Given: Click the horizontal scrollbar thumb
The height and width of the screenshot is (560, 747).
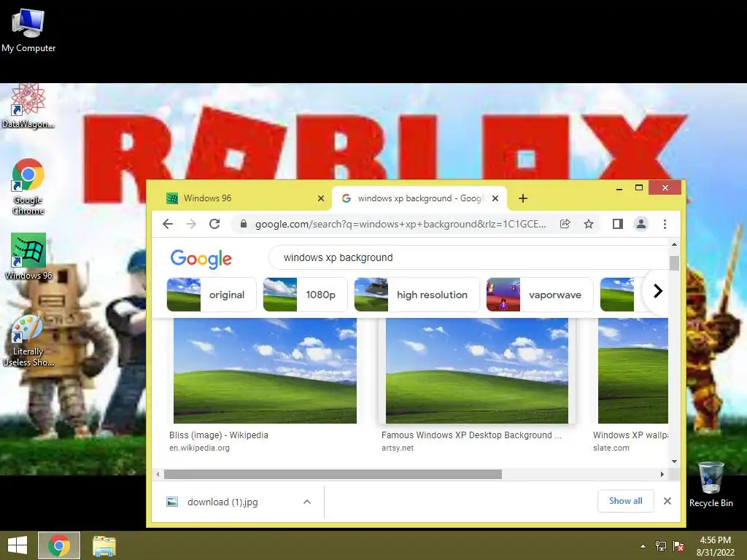Looking at the screenshot, I should 333,474.
